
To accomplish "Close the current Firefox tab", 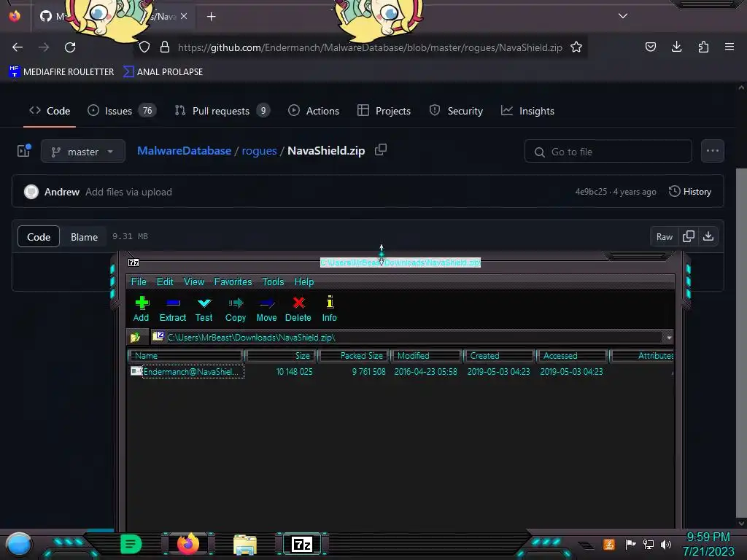I will [184, 17].
